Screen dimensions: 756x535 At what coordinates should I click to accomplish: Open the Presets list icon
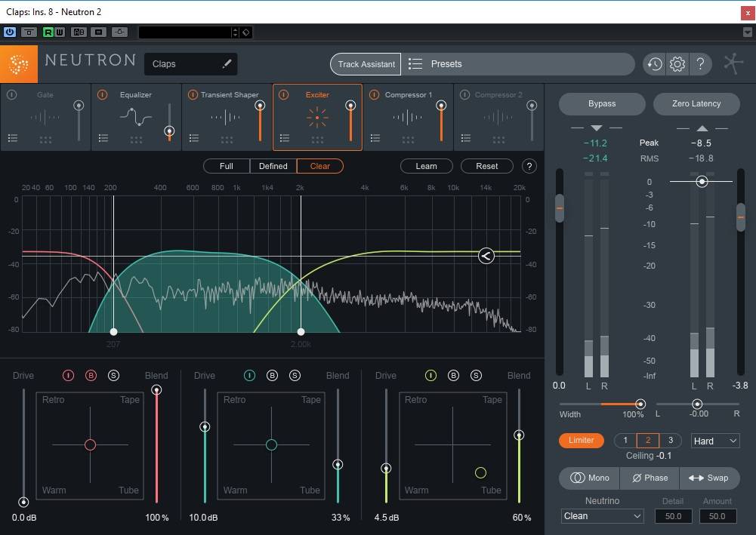coord(415,64)
